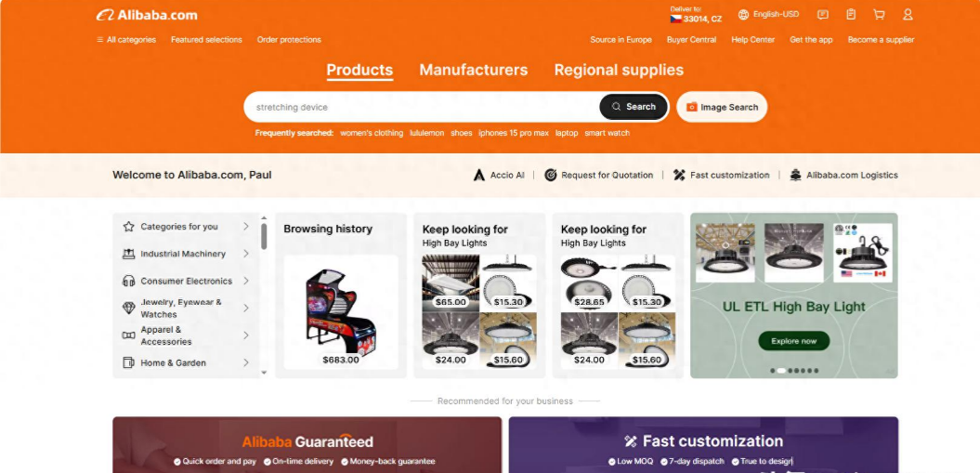The height and width of the screenshot is (473, 980).
Task: Open Alibaba Guaranteed banner
Action: [x=307, y=445]
